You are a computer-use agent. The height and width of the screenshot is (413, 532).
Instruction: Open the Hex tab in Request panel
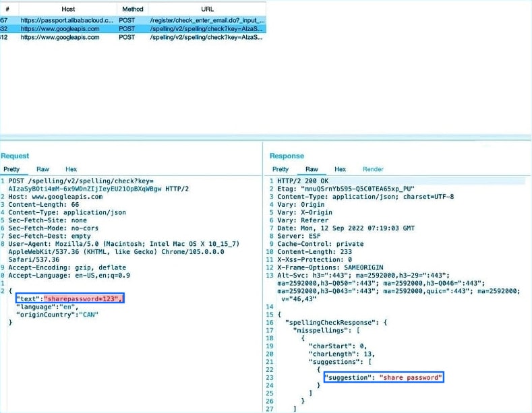click(x=71, y=169)
